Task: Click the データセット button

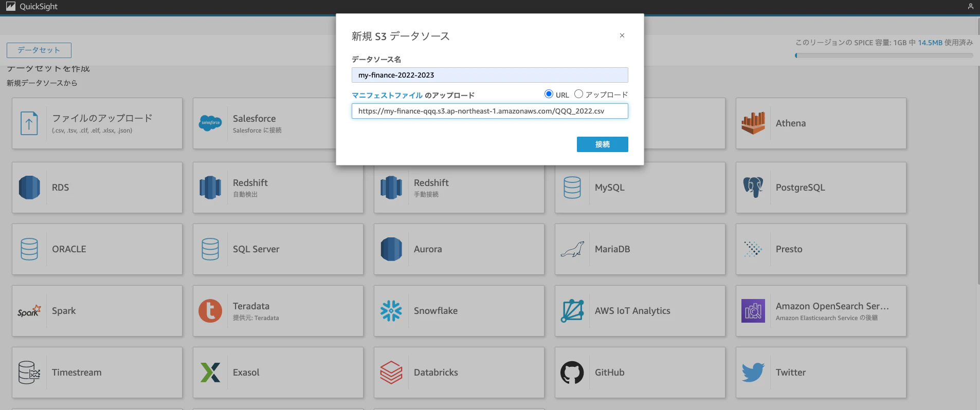Action: [x=39, y=50]
